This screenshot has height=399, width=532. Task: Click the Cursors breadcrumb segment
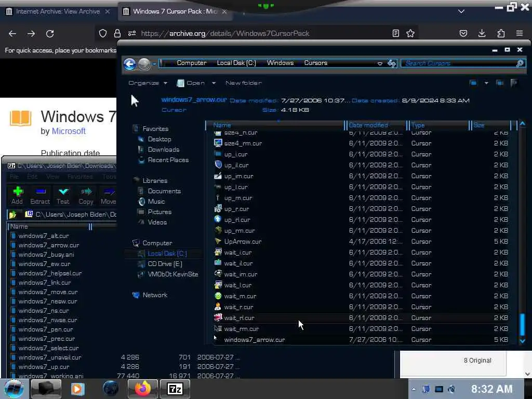coord(315,63)
